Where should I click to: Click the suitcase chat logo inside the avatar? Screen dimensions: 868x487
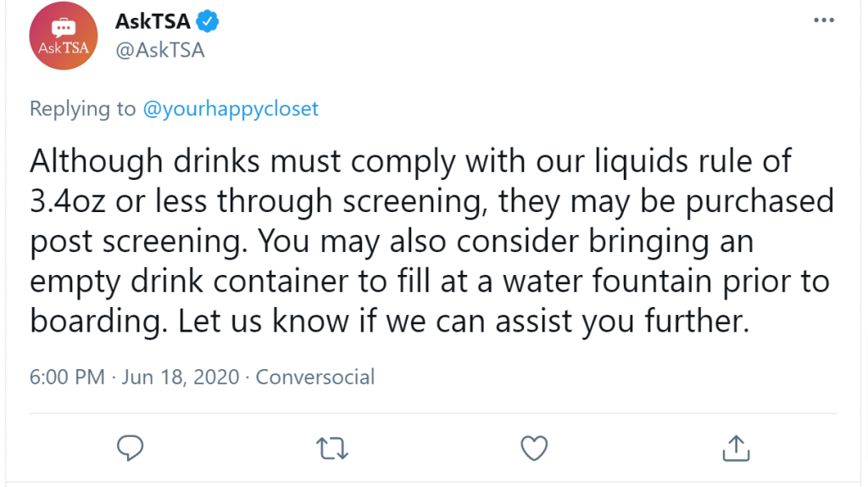tap(64, 27)
